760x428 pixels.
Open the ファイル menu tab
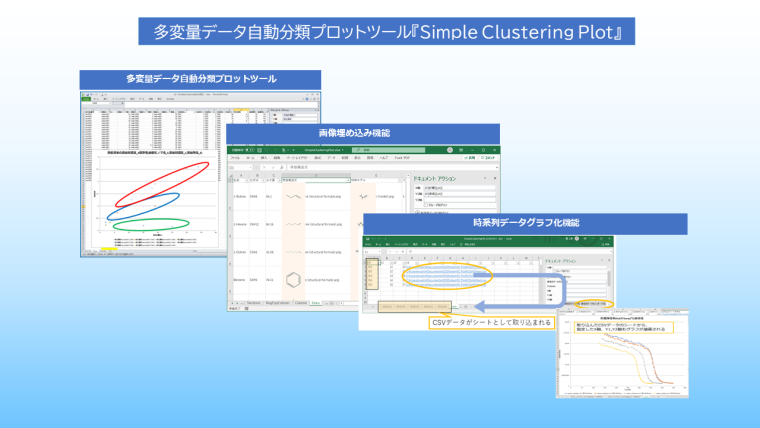(235, 158)
